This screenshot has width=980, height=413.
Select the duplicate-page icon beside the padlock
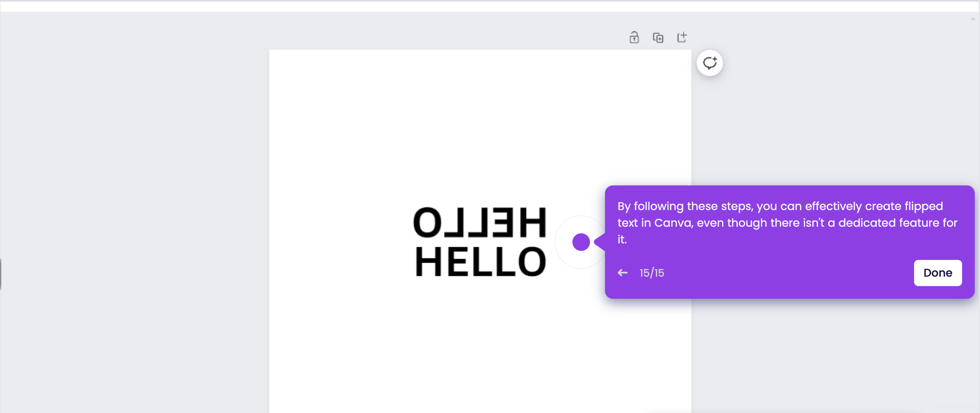[658, 37]
